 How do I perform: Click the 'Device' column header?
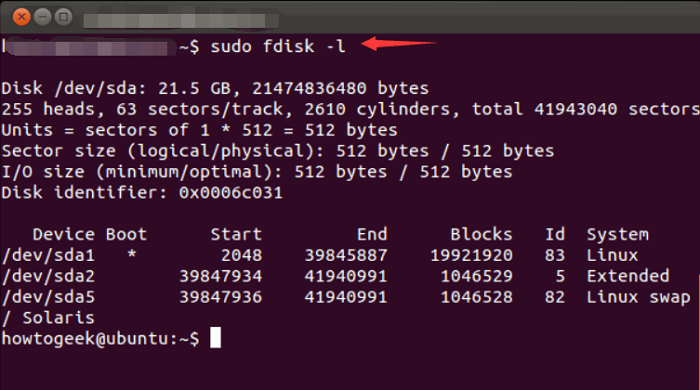tap(63, 234)
